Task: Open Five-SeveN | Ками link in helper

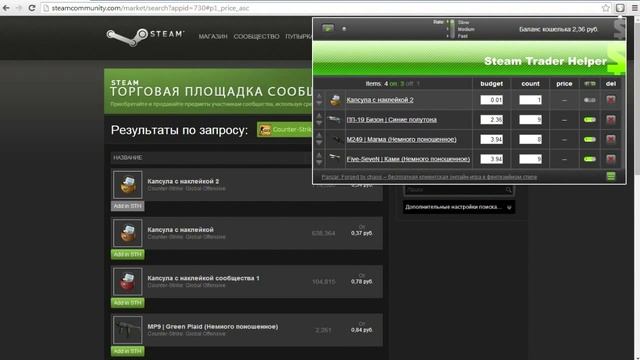Action: [408, 159]
